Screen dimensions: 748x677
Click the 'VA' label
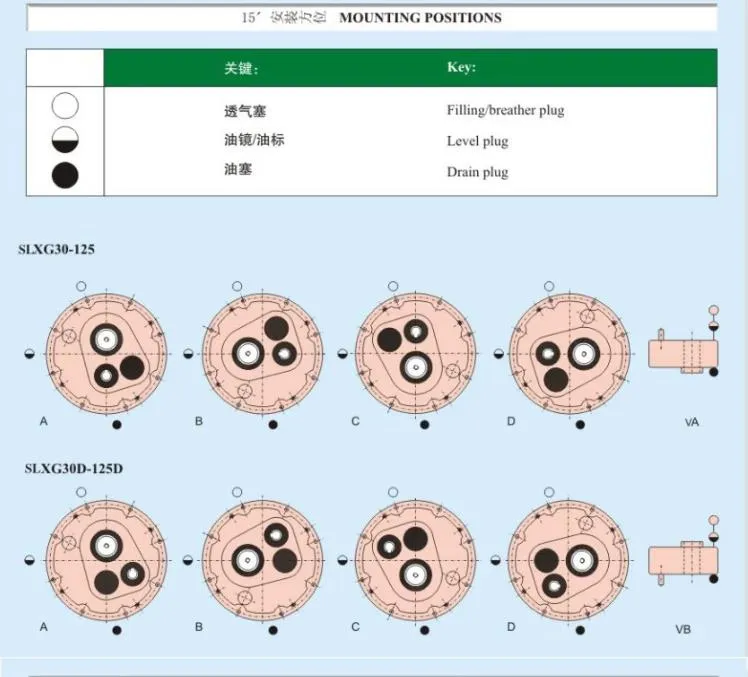tap(692, 422)
